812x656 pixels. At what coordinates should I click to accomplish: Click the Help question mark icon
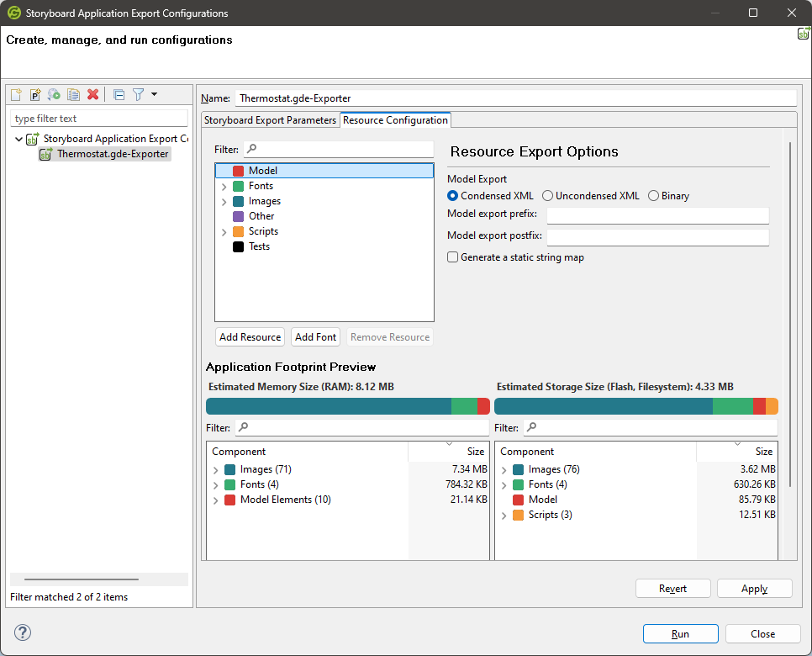(23, 632)
